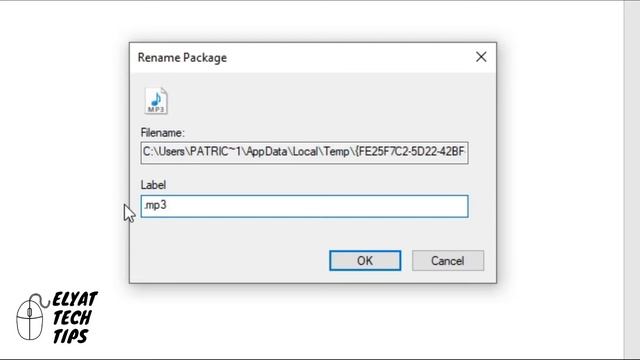Click the word ELYAT in the watermark
The image size is (640, 360).
point(75,300)
